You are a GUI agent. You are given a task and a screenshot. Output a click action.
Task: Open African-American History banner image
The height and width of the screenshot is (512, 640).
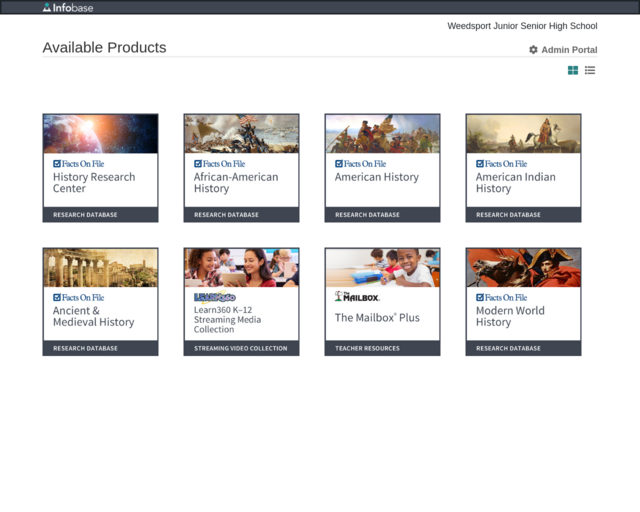click(x=241, y=134)
